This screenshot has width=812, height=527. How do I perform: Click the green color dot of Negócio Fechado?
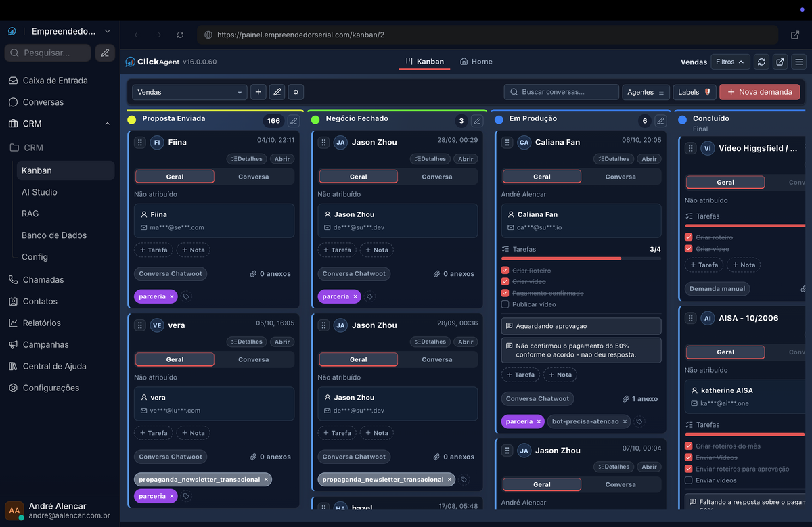[x=315, y=120]
